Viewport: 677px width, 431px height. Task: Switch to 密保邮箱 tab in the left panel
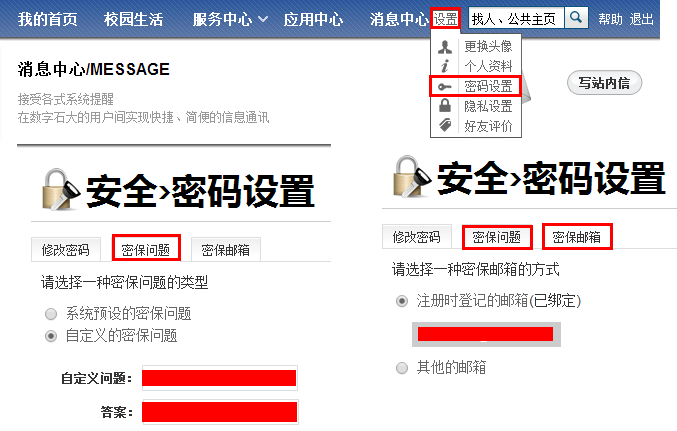225,250
